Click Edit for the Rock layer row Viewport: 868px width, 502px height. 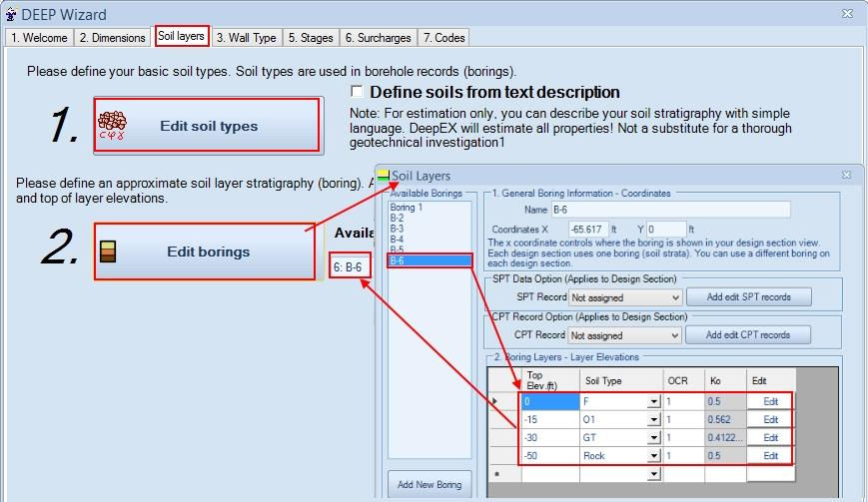point(770,455)
